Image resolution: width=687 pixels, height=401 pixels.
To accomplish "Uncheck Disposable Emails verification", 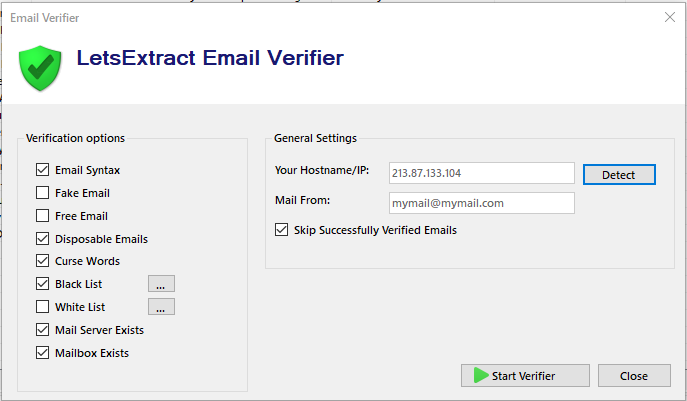I will tap(43, 239).
